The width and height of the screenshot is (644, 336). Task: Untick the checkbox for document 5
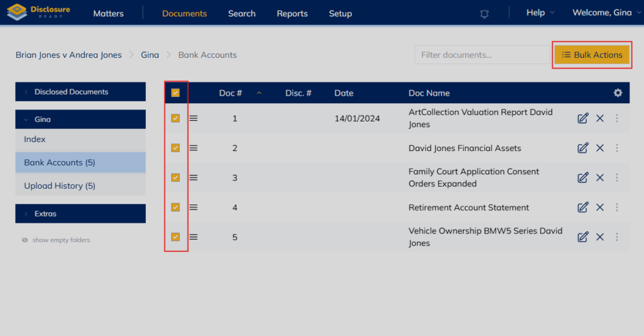[175, 237]
